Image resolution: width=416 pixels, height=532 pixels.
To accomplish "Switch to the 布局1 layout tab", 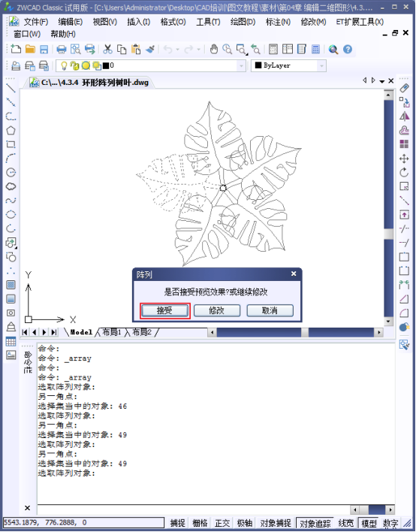I will [112, 332].
